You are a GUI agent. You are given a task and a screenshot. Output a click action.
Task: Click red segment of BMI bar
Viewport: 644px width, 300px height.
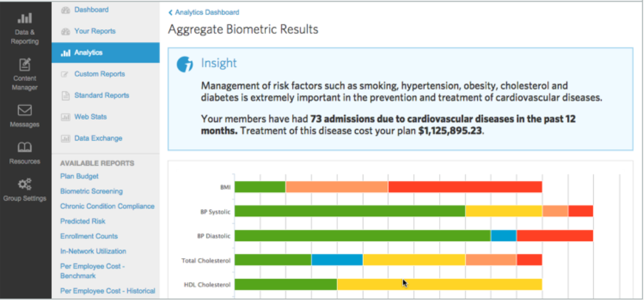tap(464, 187)
